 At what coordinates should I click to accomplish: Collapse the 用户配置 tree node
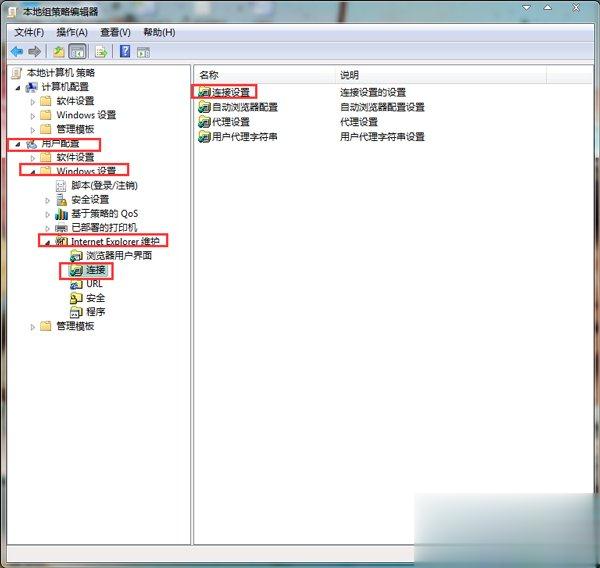pos(18,144)
